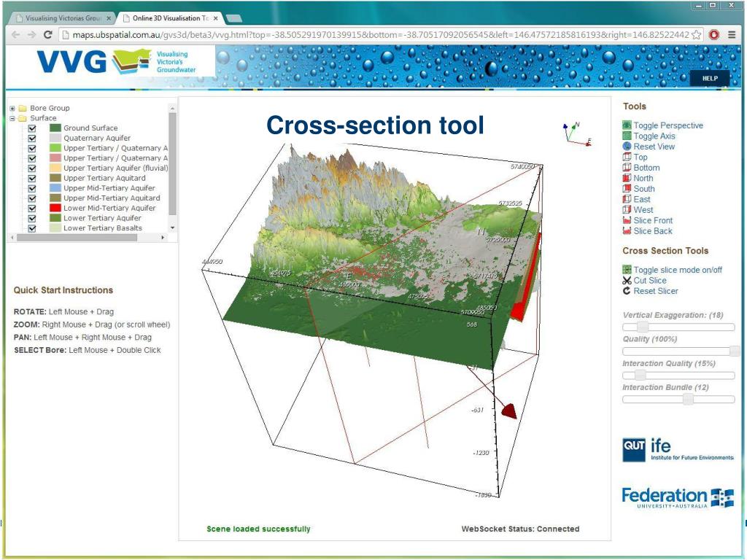Click the Quality slider handle
The height and width of the screenshot is (560, 747).
(735, 351)
